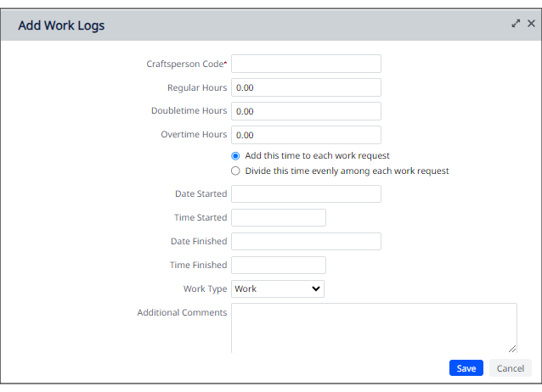This screenshot has width=542, height=392.
Task: Expand the Add Work Logs dialog
Action: pos(516,24)
